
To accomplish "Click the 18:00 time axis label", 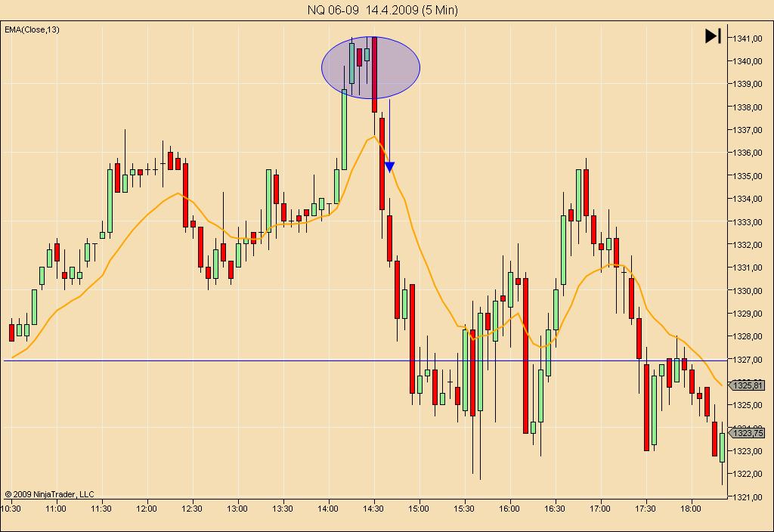I will click(x=690, y=509).
